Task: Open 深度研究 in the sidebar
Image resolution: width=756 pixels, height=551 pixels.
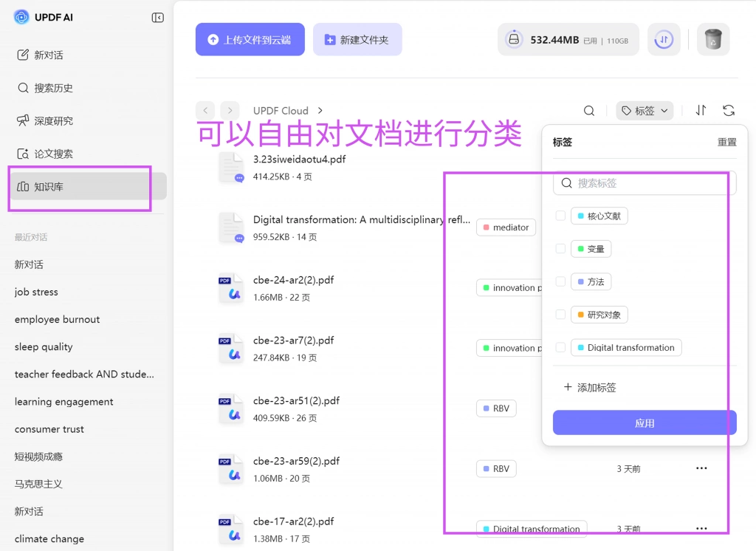Action: [x=45, y=120]
